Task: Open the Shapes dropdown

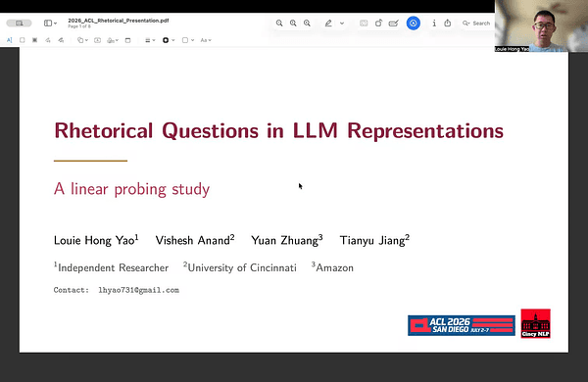Action: [82, 40]
